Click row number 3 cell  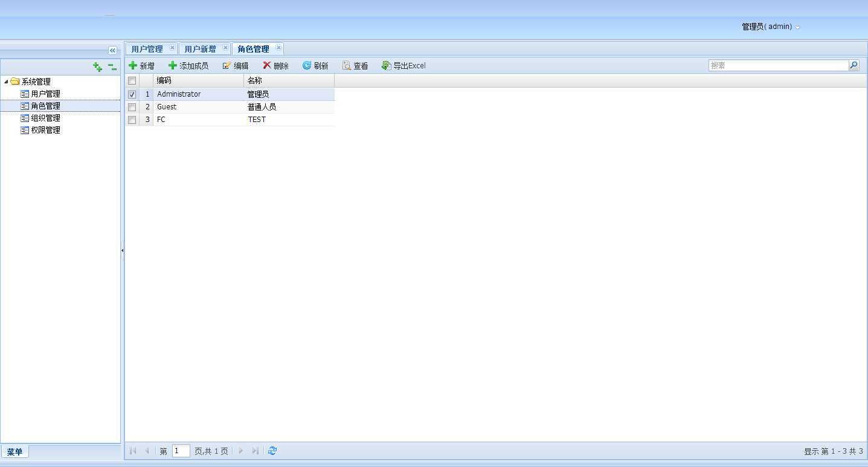(146, 120)
